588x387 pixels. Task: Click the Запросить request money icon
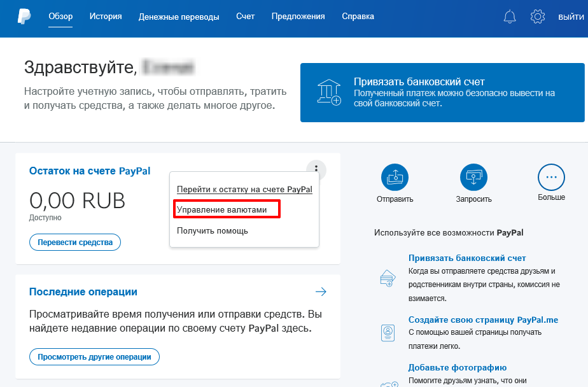[473, 177]
